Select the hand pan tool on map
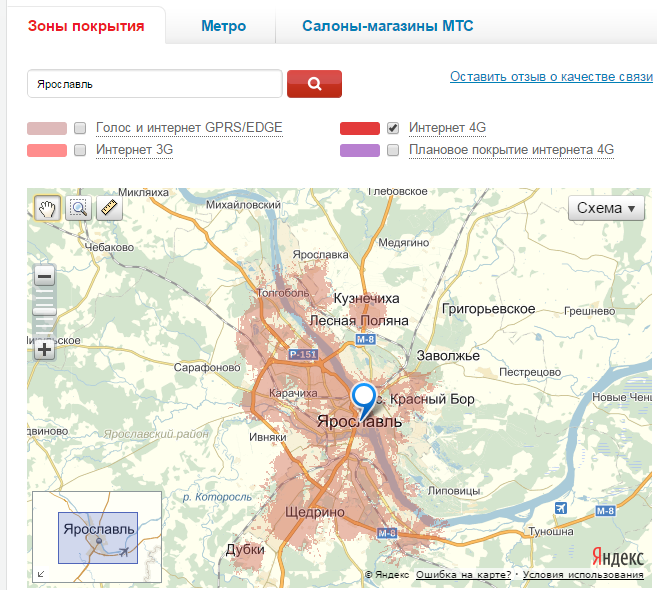The image size is (657, 590). click(x=48, y=208)
